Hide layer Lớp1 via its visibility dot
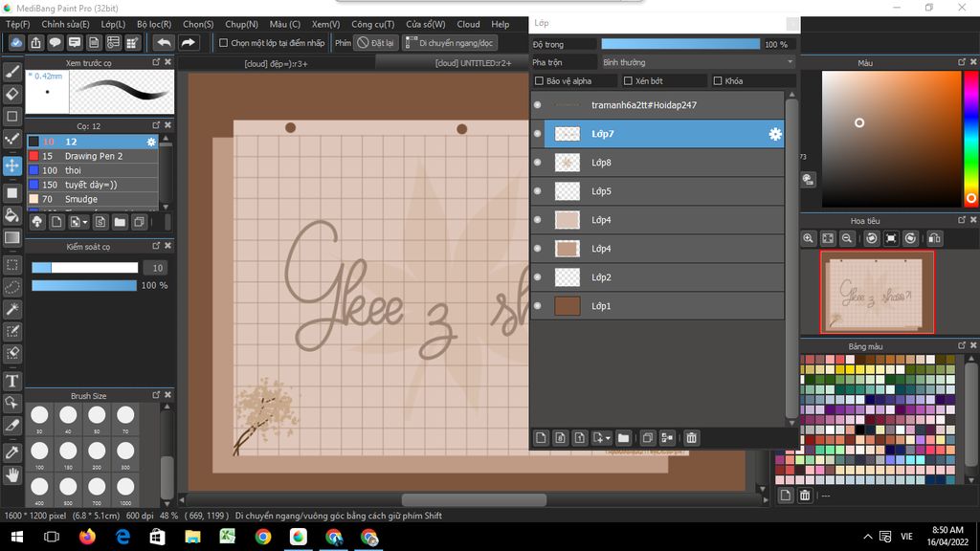The width and height of the screenshot is (980, 551). point(538,305)
